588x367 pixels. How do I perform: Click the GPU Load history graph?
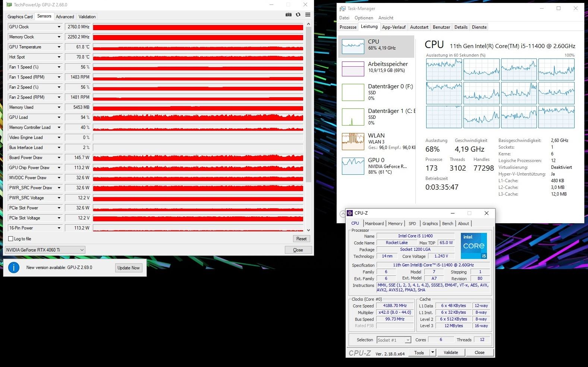pos(198,117)
